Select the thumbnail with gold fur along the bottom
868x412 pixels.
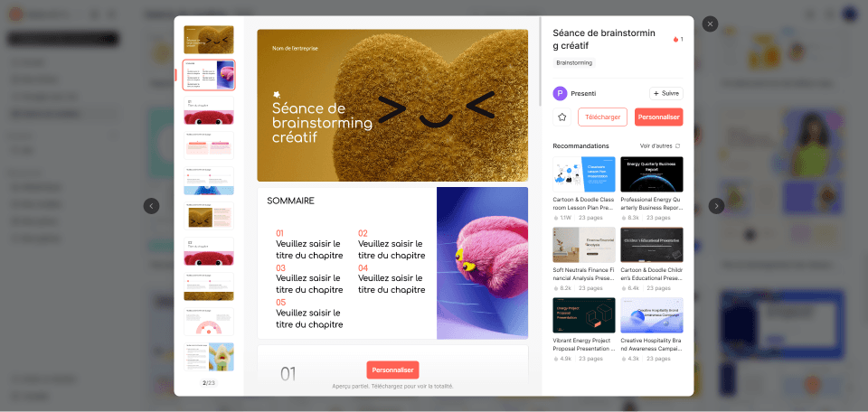coord(209,286)
